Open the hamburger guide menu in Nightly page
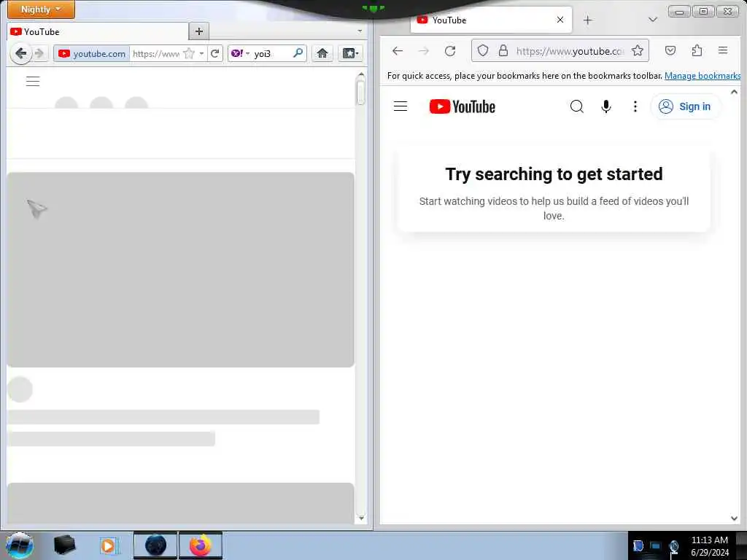 coord(33,82)
